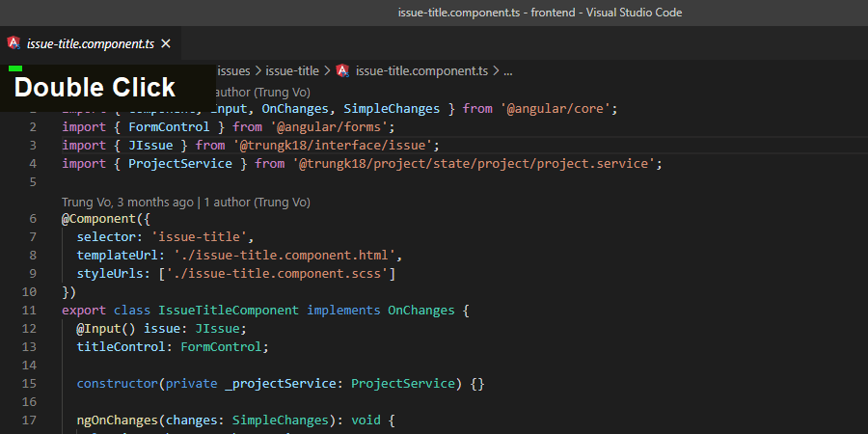Click line number 2 in the gutter

(33, 127)
